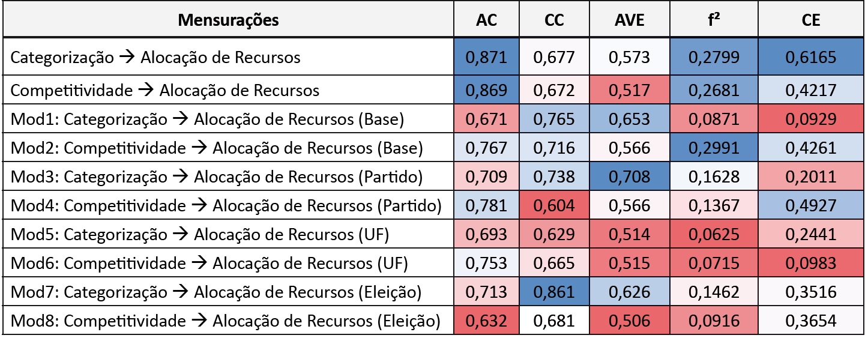
Task: Select the Mod8 Competitividade (Eleição) row label
Action: point(226,321)
